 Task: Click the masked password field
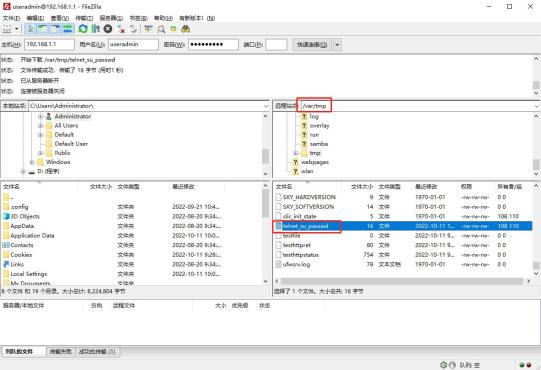click(x=213, y=45)
